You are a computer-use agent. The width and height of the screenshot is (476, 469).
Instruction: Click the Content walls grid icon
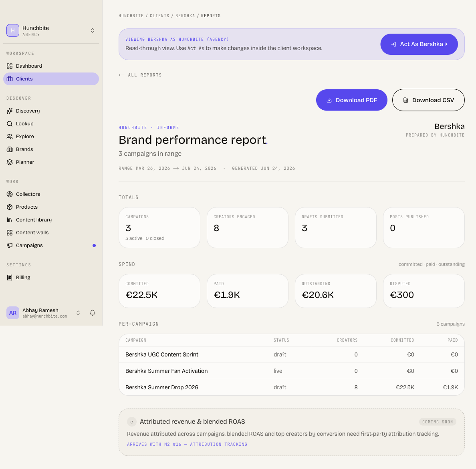click(x=10, y=232)
